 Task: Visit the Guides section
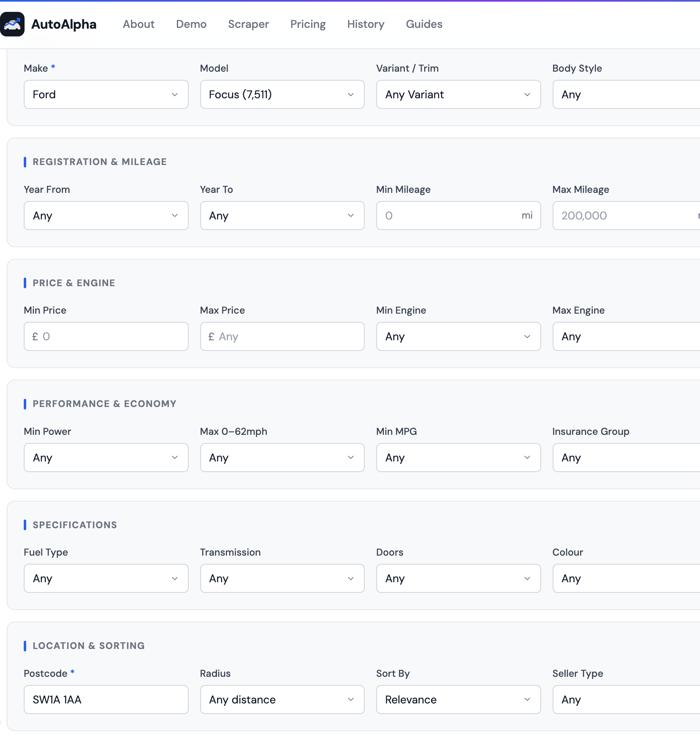pyautogui.click(x=424, y=24)
